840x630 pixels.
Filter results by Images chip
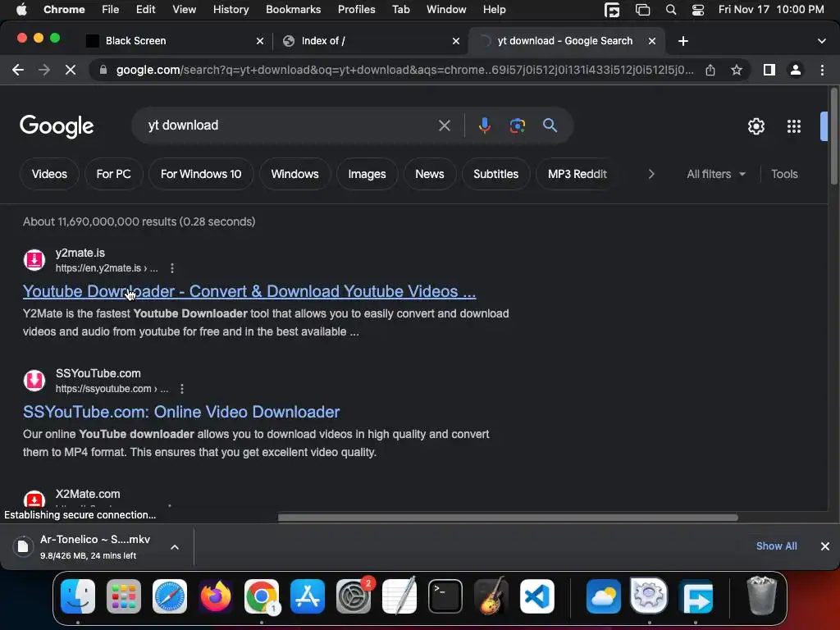click(367, 174)
